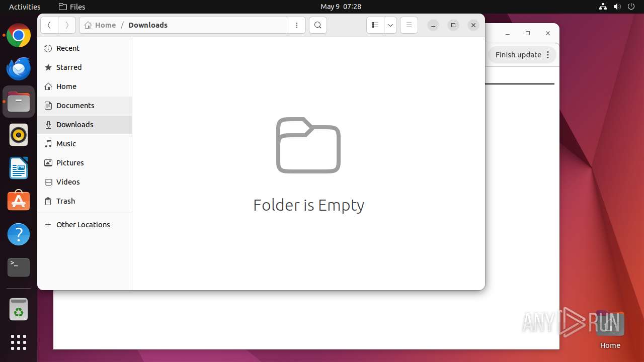Open the Files hamburger menu
The height and width of the screenshot is (362, 644).
[x=409, y=25]
